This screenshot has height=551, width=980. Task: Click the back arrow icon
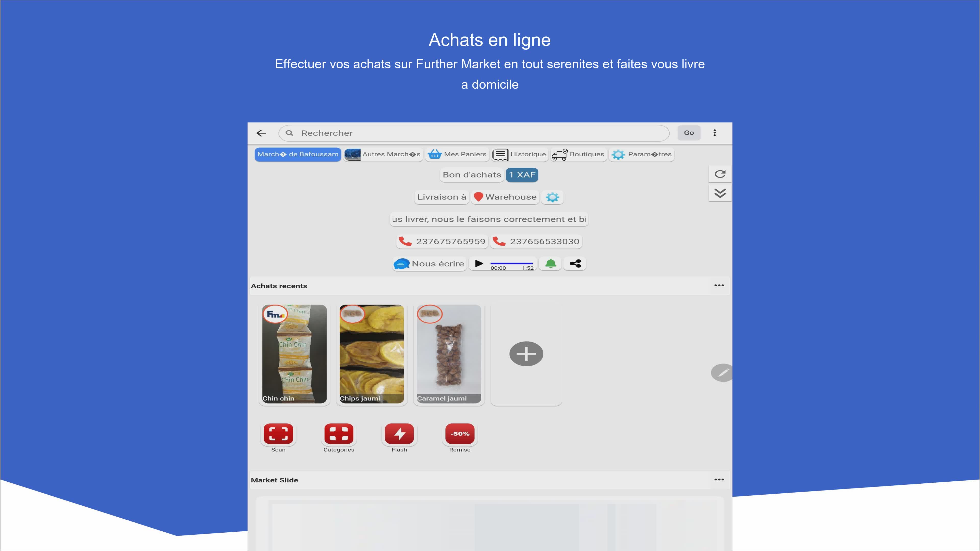coord(261,133)
